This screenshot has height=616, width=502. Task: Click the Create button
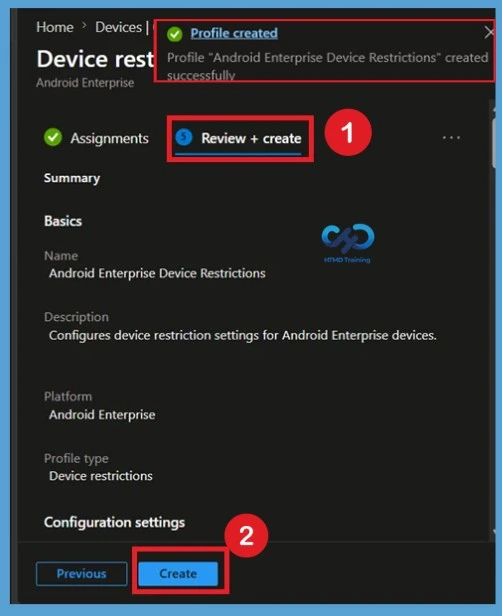point(178,574)
